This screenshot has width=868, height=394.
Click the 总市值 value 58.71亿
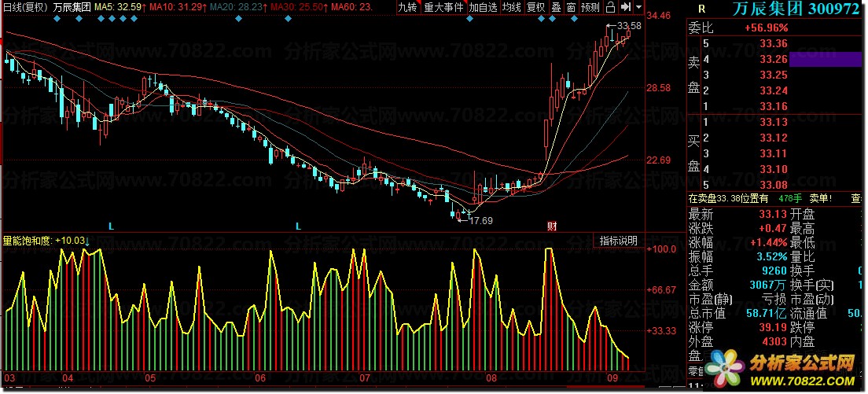point(768,314)
